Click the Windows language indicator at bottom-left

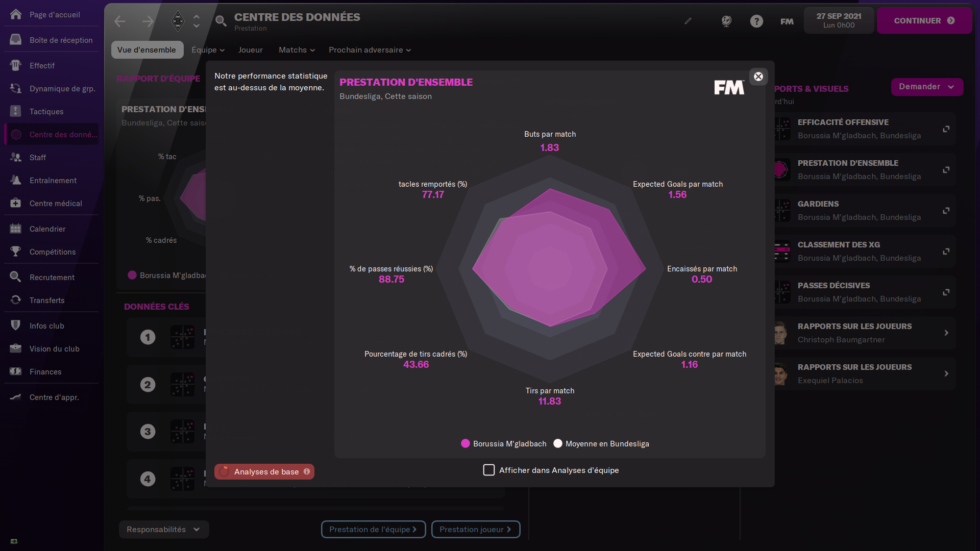[x=14, y=541]
